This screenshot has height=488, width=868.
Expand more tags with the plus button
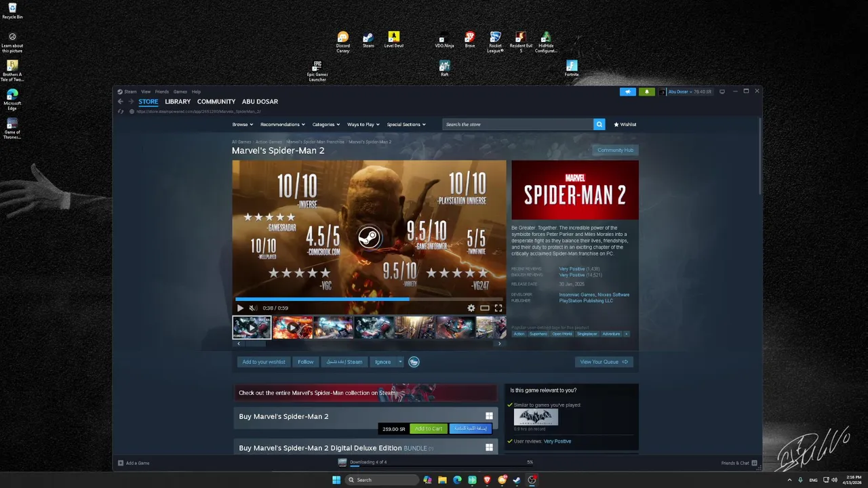click(x=627, y=333)
